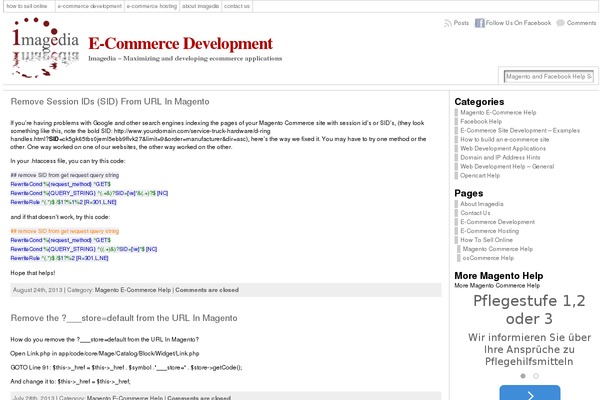Viewport: 600px width, 400px height.
Task: Open post 'Remove the ?___store=default from the URL'
Action: click(124, 318)
